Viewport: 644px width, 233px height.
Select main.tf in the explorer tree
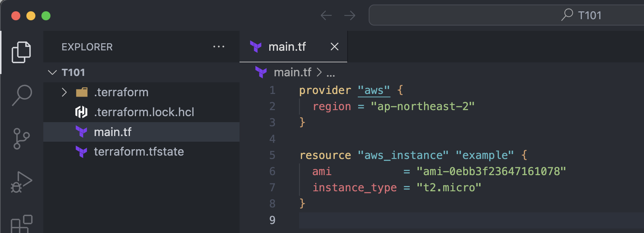141,132
